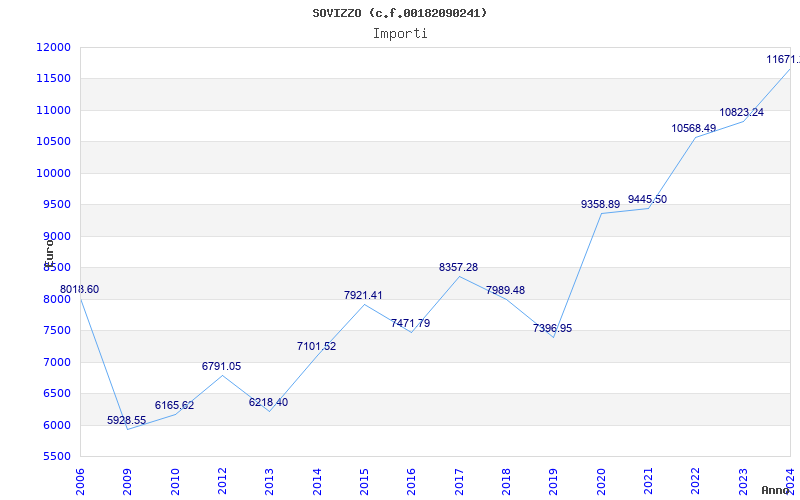Select data label 7921.41
This screenshot has width=800, height=500.
pyautogui.click(x=363, y=295)
